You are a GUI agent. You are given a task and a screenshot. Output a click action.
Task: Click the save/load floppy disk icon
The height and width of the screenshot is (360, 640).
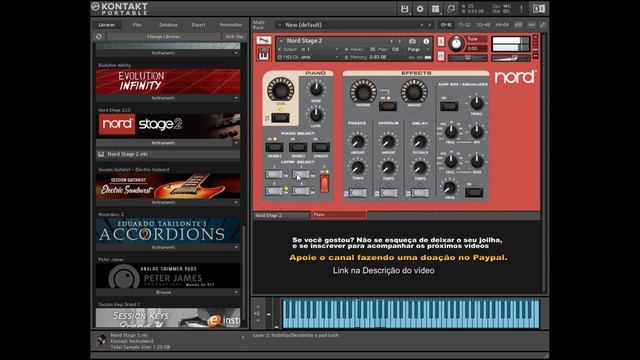[404, 9]
